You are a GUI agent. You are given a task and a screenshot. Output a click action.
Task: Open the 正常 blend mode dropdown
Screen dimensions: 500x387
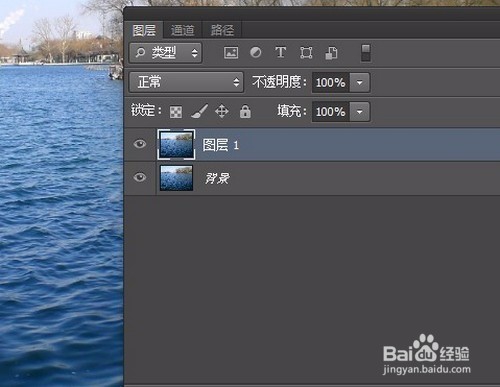click(x=186, y=82)
